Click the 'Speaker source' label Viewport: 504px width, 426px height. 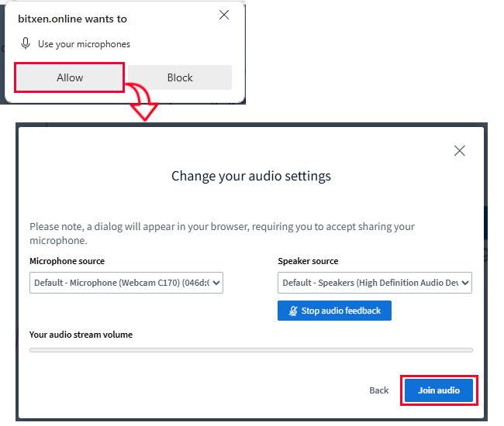(308, 261)
